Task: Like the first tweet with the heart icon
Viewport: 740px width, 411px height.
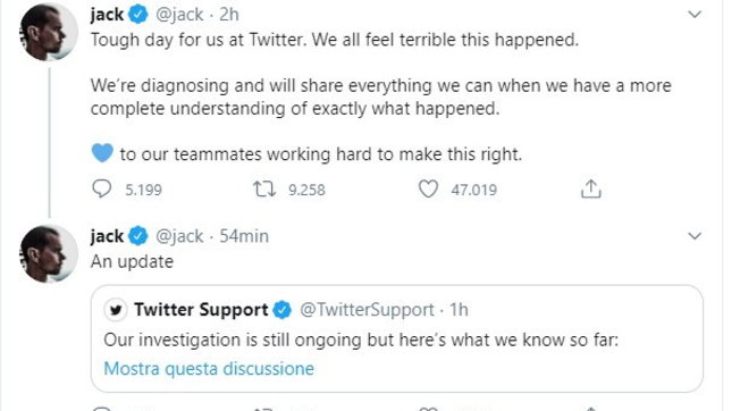Action: click(429, 189)
